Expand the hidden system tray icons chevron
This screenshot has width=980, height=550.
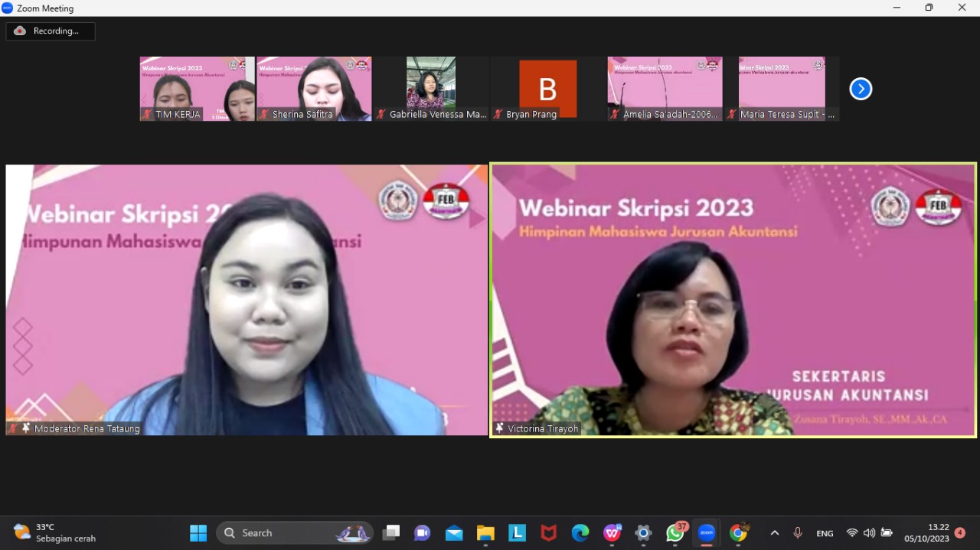tap(774, 533)
